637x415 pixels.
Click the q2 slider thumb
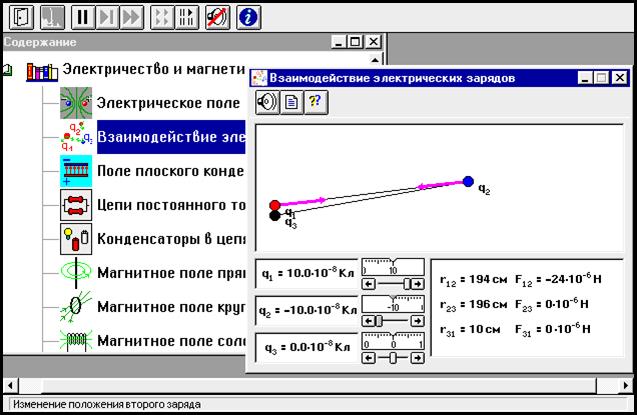(x=379, y=321)
